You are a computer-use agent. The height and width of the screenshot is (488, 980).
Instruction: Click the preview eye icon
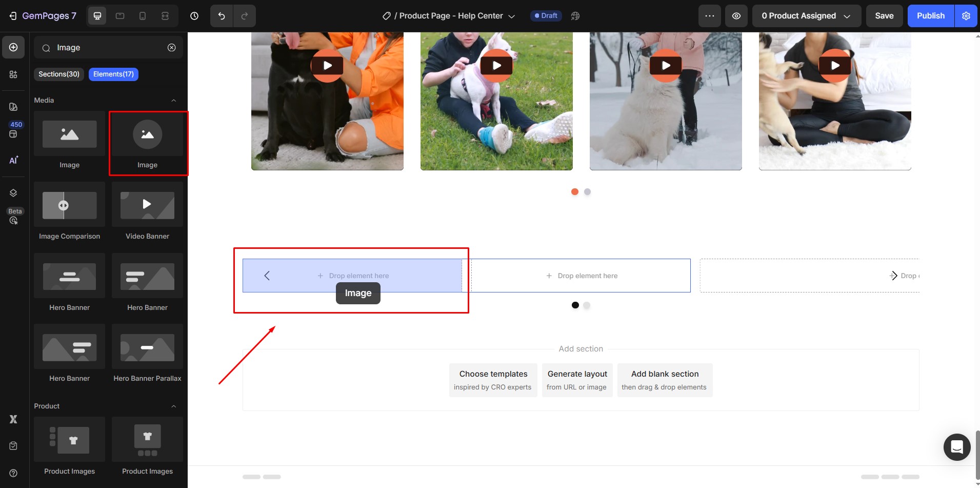736,16
